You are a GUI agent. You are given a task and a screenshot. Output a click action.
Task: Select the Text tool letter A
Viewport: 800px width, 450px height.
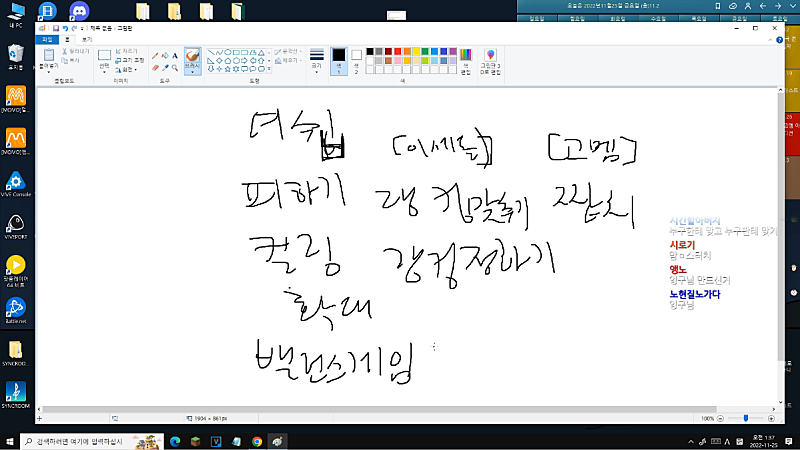175,56
